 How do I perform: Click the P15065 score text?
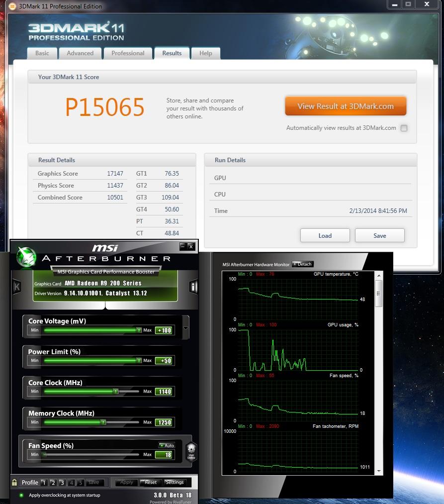[x=105, y=107]
